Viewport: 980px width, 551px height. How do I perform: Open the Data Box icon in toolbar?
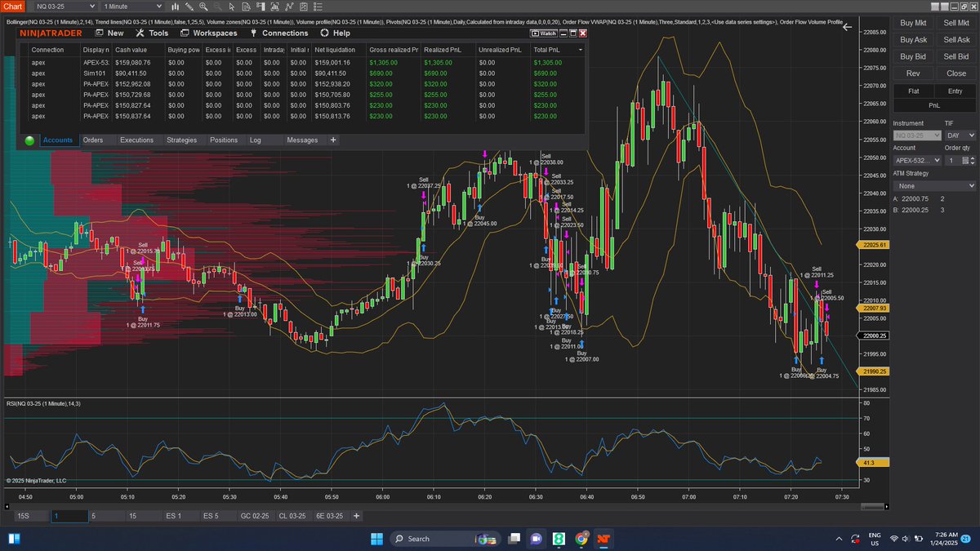click(246, 7)
